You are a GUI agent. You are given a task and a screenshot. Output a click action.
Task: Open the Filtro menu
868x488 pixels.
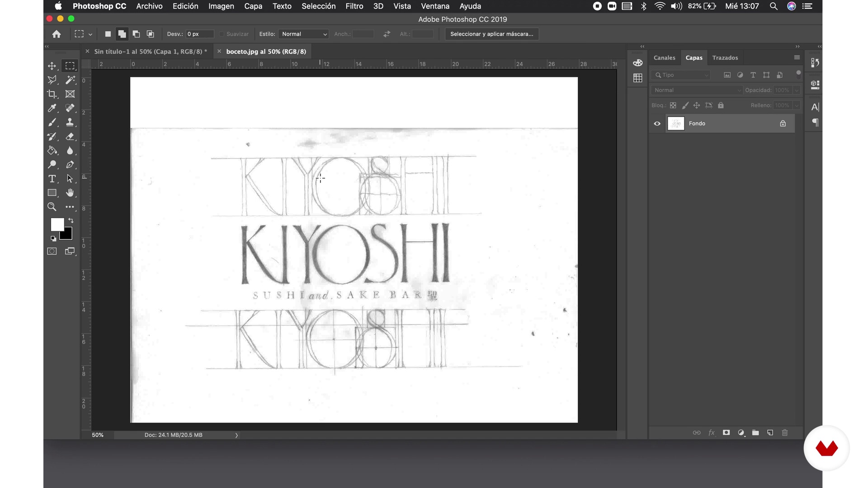(354, 6)
